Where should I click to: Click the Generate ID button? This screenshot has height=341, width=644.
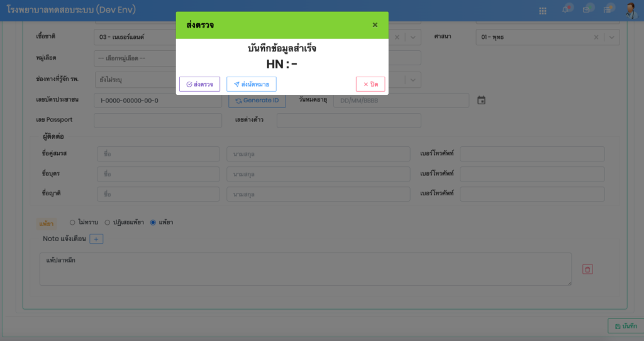tap(257, 100)
